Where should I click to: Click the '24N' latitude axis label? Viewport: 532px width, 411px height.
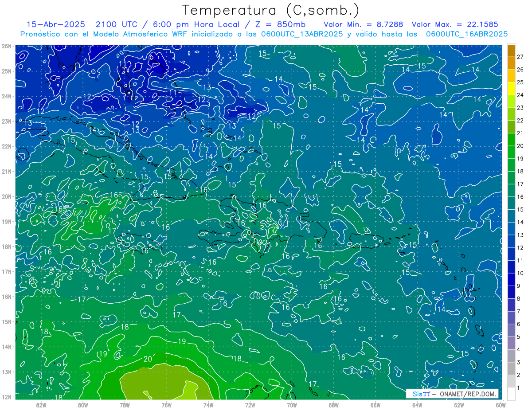click(x=6, y=96)
